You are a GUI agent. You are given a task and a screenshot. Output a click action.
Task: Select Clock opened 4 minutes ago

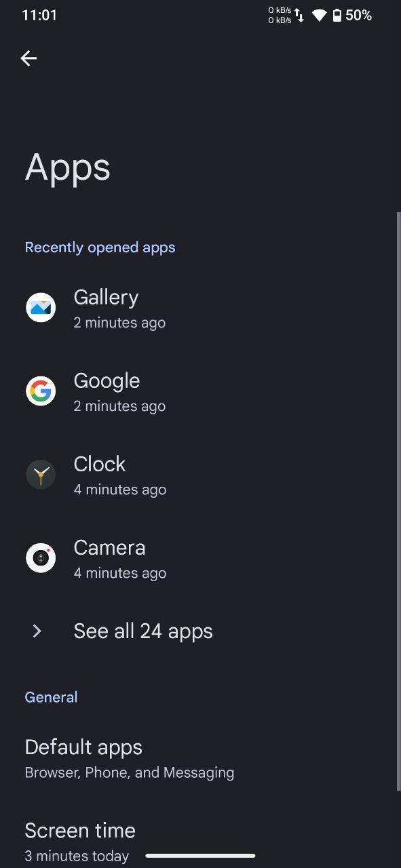pos(200,475)
